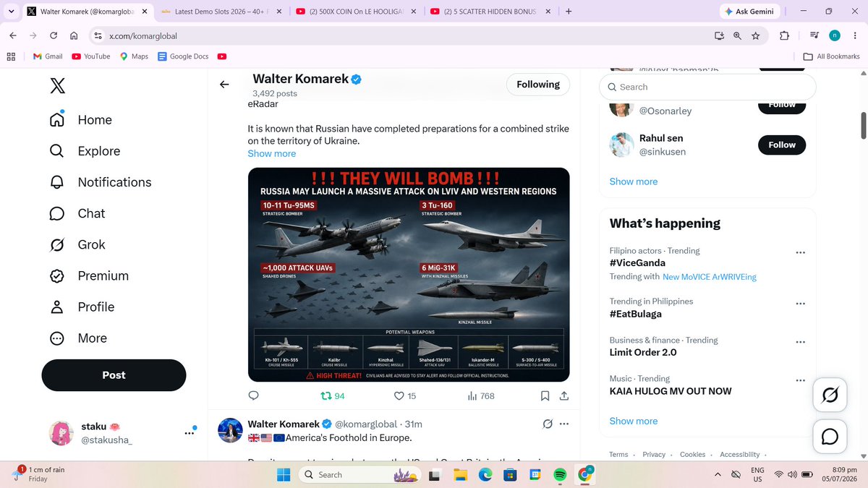
Task: Open options for #EatBulaga trend
Action: (800, 303)
